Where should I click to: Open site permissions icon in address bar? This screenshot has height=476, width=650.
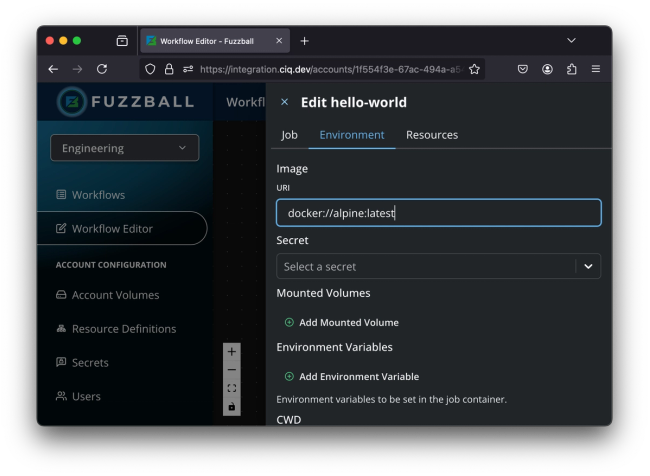(x=188, y=69)
